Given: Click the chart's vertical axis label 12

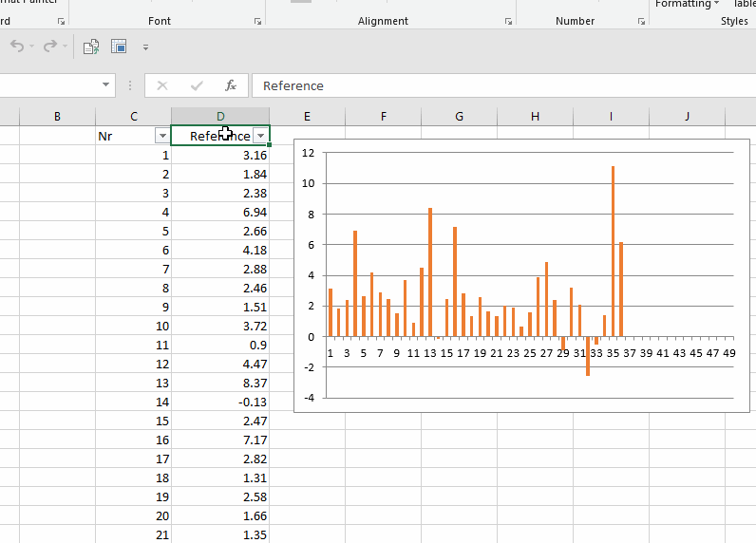Looking at the screenshot, I should (x=308, y=153).
